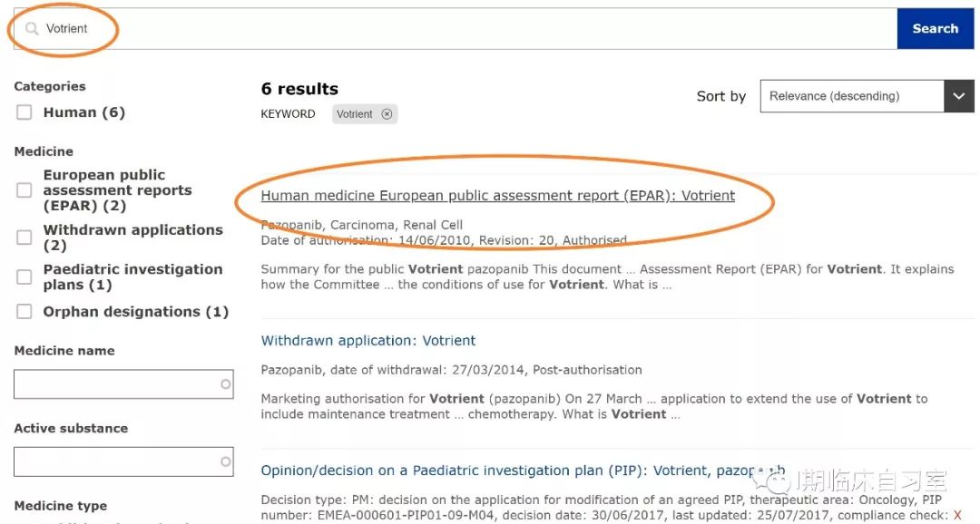This screenshot has width=980, height=524.
Task: Open the Withdrawn application: Votrient link
Action: (x=368, y=341)
